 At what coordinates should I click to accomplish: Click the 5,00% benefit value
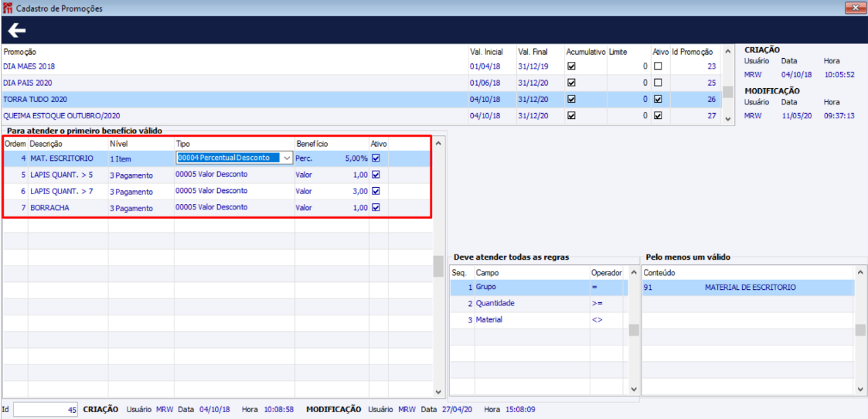356,158
